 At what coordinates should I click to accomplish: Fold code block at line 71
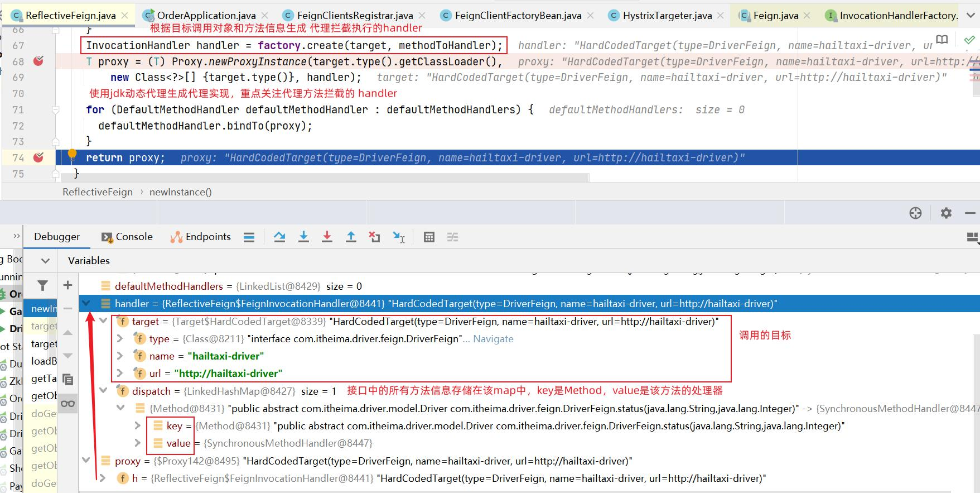click(56, 110)
